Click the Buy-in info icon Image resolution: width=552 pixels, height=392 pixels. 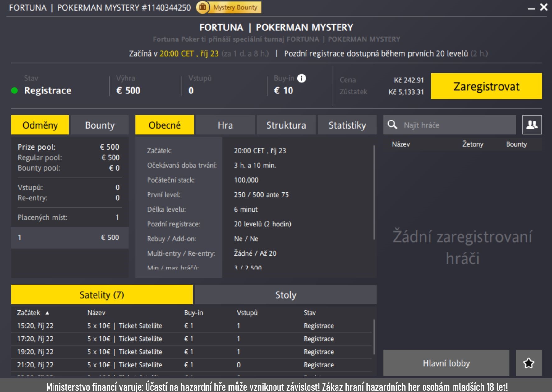pos(301,78)
